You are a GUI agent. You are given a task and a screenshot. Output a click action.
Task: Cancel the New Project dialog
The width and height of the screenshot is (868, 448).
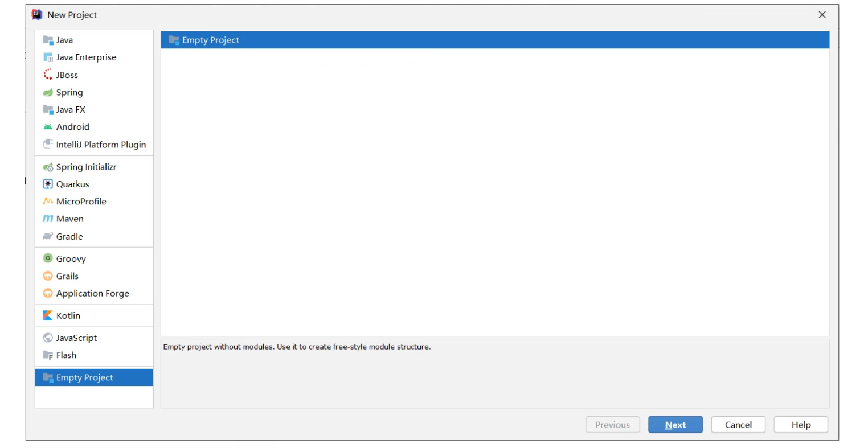738,425
